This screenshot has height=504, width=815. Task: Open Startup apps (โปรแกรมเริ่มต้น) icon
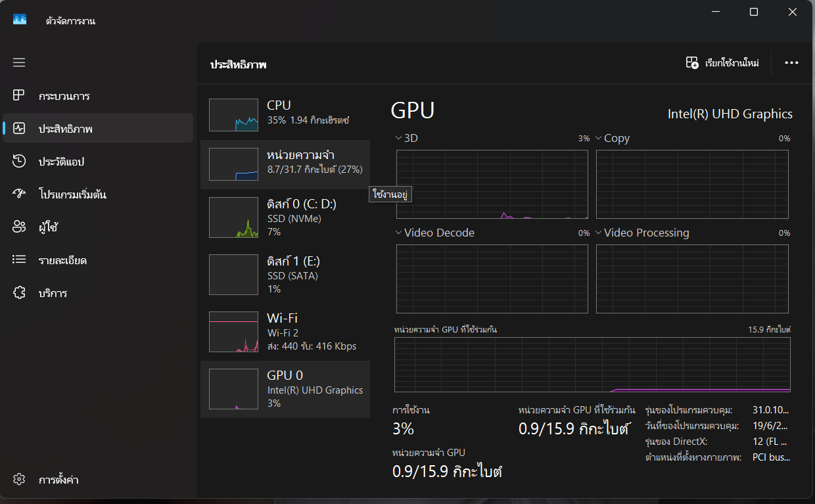pyautogui.click(x=19, y=195)
